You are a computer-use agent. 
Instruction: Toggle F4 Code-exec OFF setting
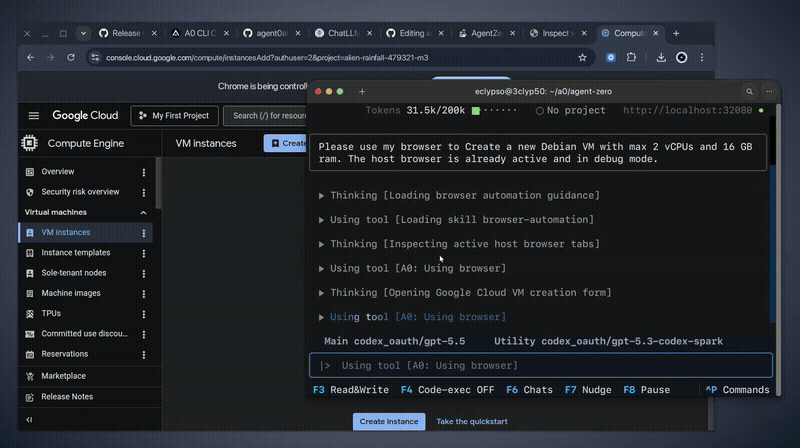[447, 390]
